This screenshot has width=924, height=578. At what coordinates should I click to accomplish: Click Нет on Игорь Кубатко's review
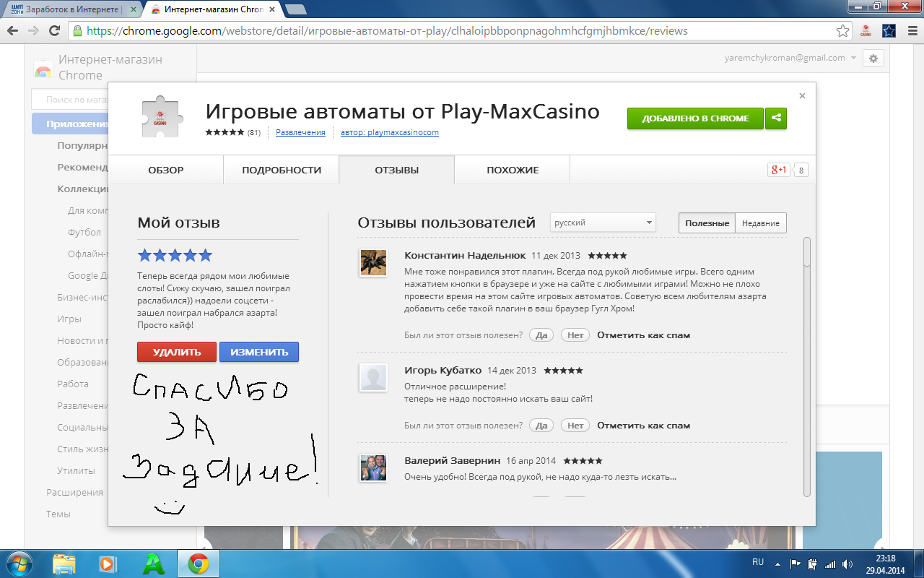[x=575, y=426]
